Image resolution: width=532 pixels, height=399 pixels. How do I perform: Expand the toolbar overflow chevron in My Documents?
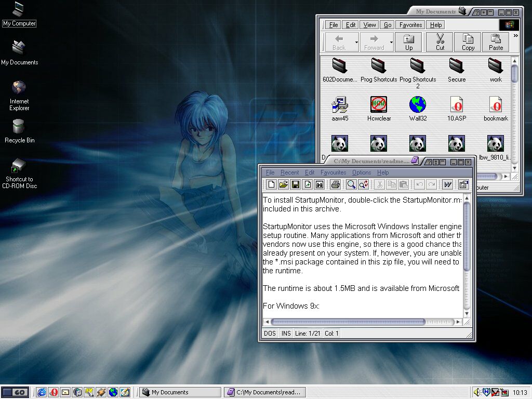515,36
